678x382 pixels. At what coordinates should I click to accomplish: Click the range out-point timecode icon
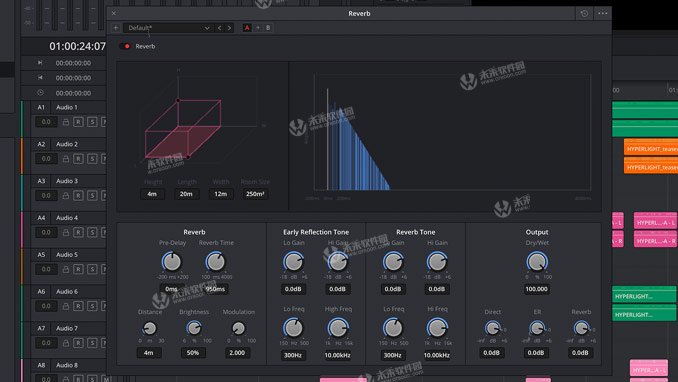point(40,77)
